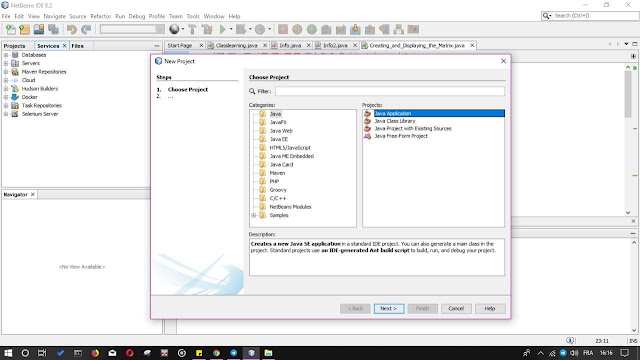
Task: Open Telegram from the taskbar
Action: tap(233, 353)
